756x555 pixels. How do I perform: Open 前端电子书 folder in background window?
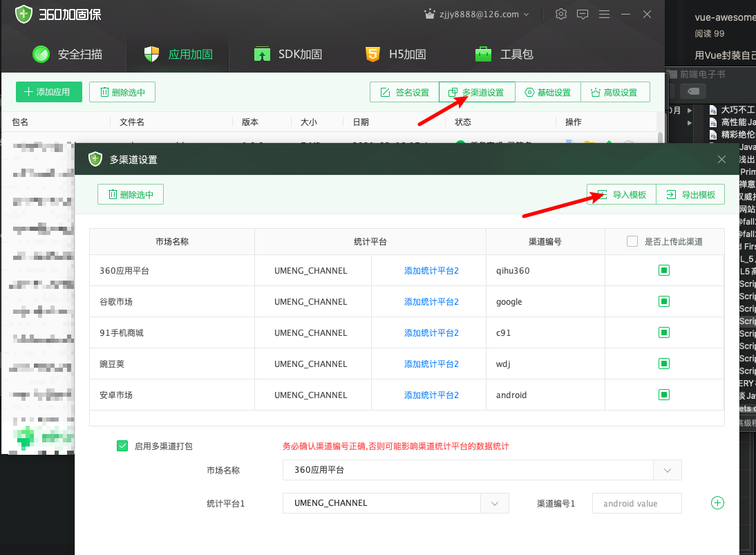click(697, 74)
